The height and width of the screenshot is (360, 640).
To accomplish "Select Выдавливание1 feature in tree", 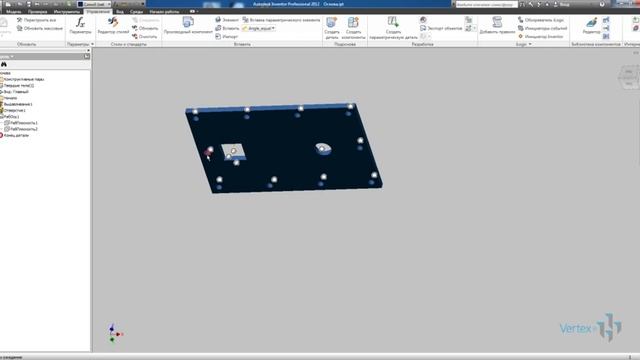I will click(x=18, y=104).
